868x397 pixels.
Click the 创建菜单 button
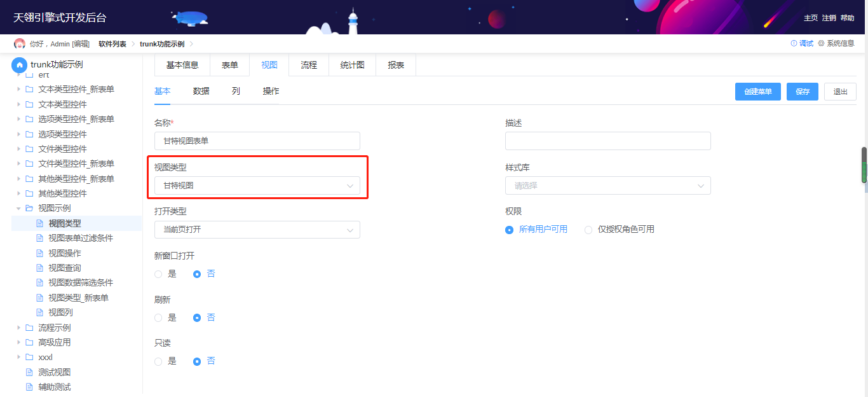click(757, 92)
